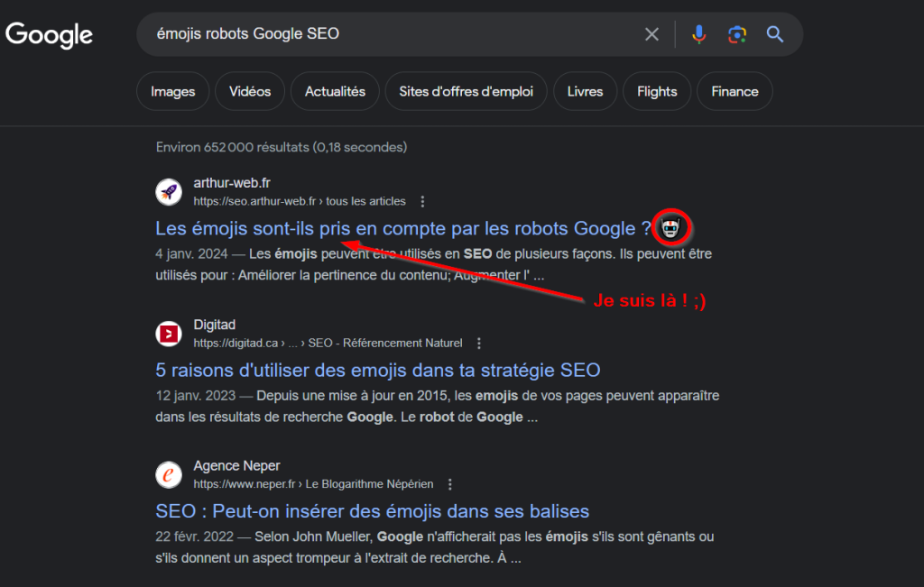The width and height of the screenshot is (924, 587).
Task: Clear the search query with X icon
Action: pyautogui.click(x=651, y=34)
